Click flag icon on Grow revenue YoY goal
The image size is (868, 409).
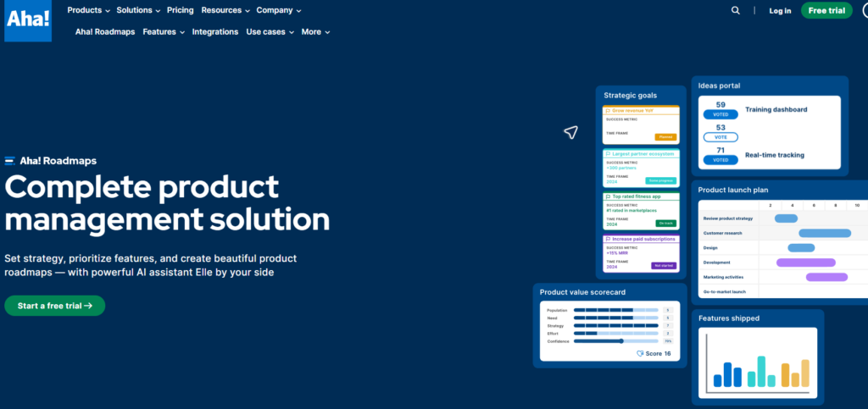coord(609,111)
